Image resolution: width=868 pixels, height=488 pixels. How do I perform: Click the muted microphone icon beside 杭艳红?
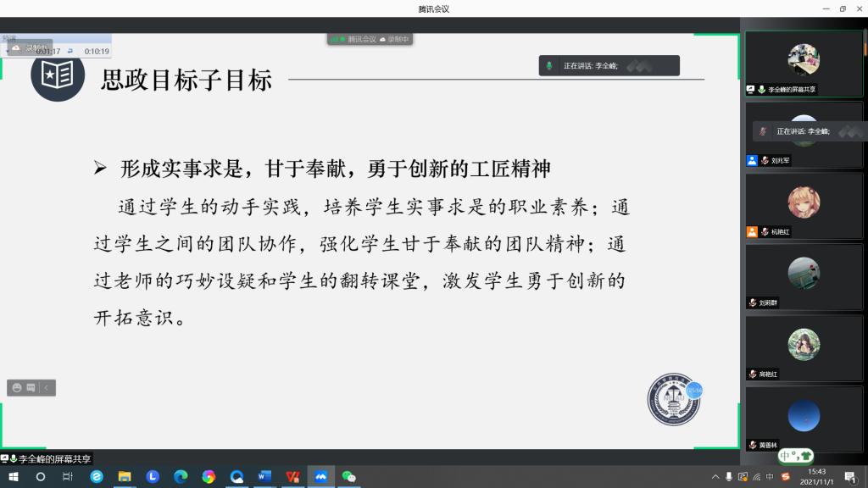pyautogui.click(x=765, y=231)
